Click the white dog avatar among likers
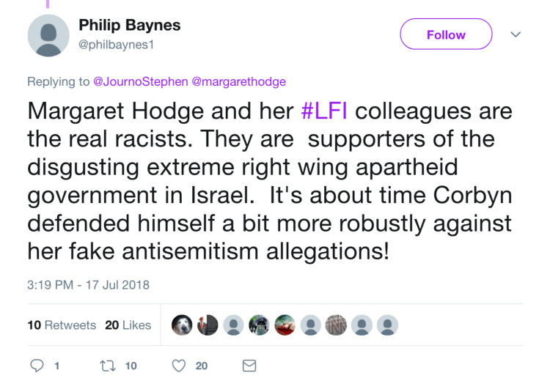This screenshot has height=392, width=550. (183, 325)
